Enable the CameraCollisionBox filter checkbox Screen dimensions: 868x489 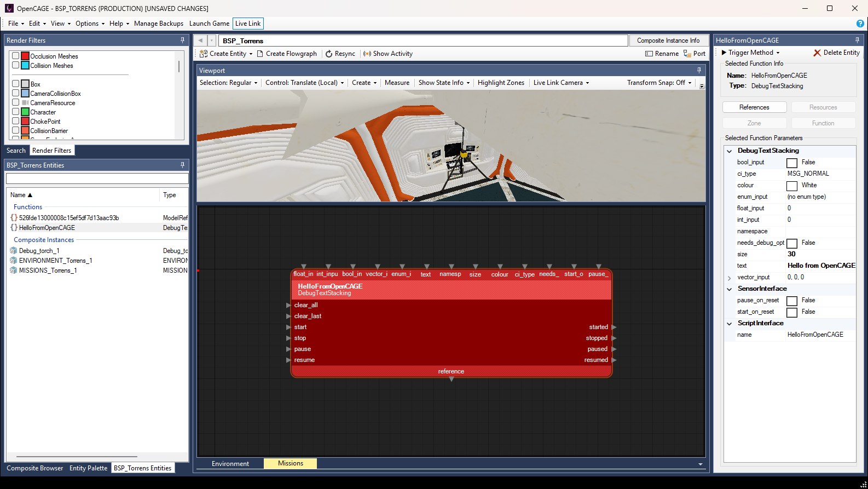(16, 93)
